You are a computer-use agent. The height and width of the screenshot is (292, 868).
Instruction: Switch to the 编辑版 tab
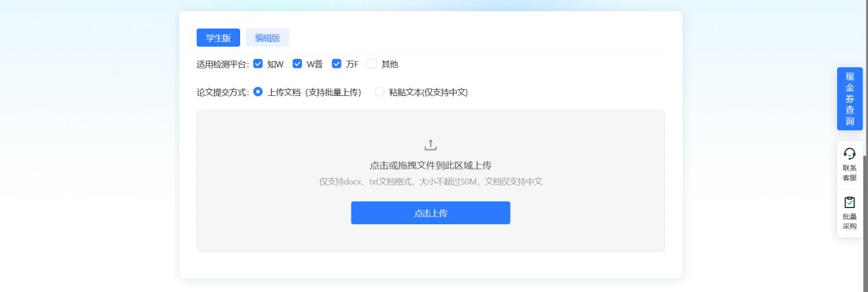coord(268,38)
